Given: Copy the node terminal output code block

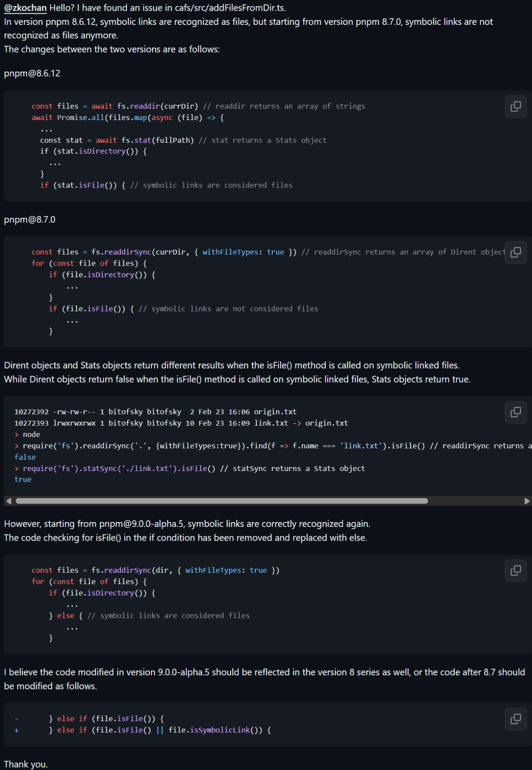Looking at the screenshot, I should (516, 412).
